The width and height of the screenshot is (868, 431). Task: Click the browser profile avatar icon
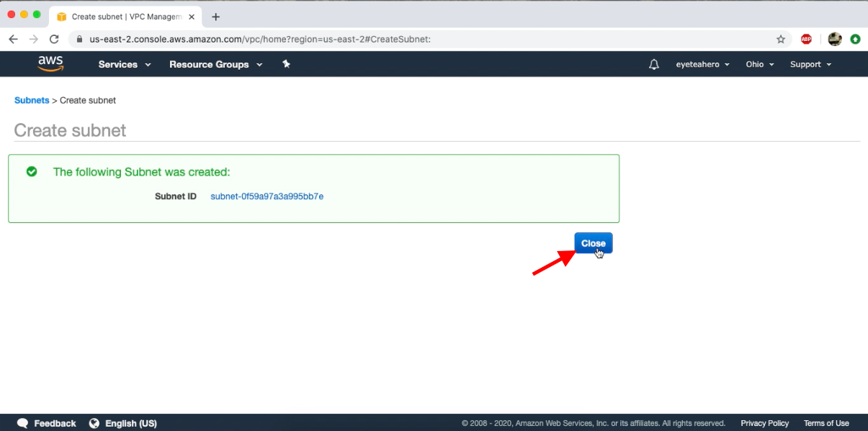[x=835, y=39]
